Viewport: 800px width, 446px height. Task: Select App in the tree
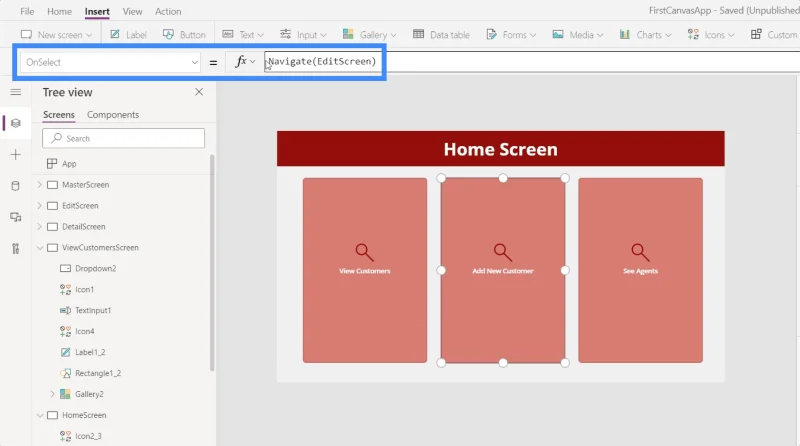69,164
